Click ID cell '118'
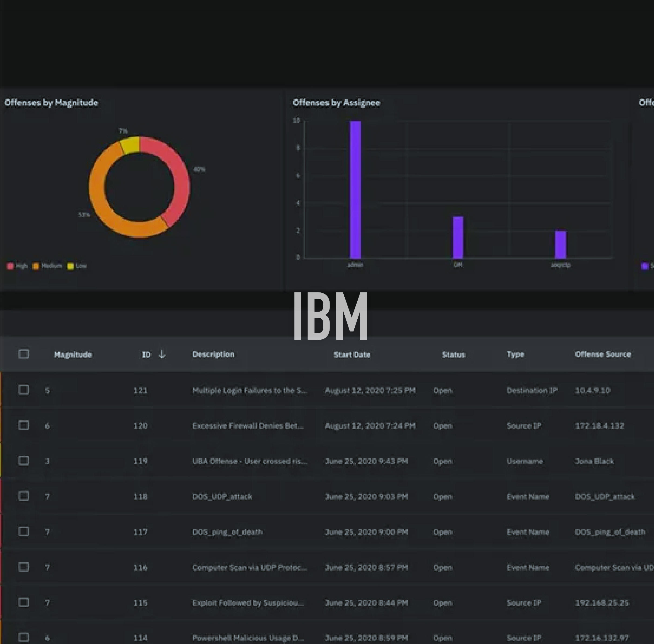 140,497
